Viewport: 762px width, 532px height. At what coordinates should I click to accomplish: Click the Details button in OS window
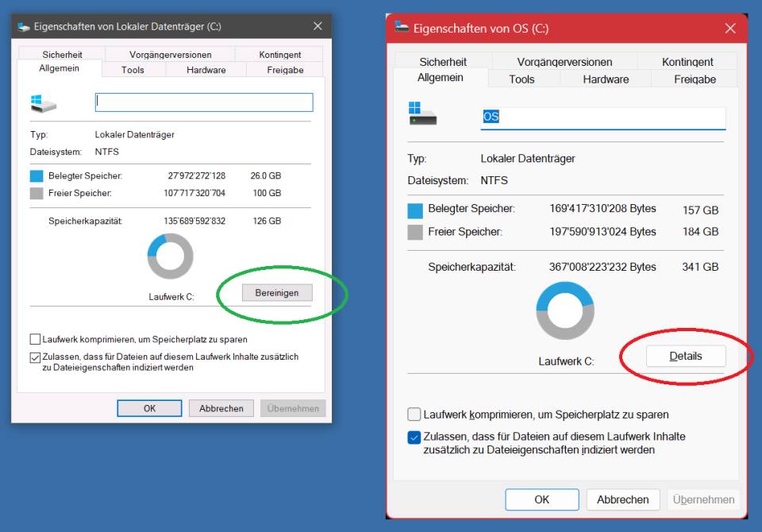tap(686, 356)
